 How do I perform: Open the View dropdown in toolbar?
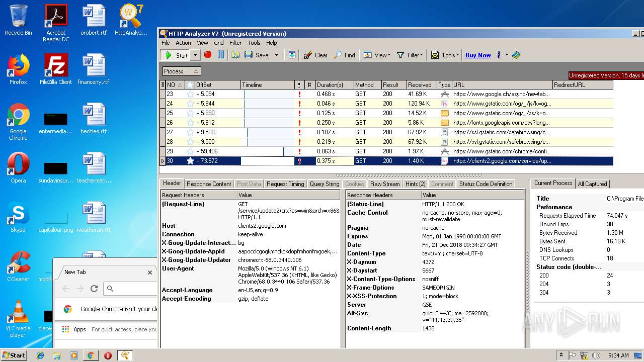pyautogui.click(x=377, y=55)
